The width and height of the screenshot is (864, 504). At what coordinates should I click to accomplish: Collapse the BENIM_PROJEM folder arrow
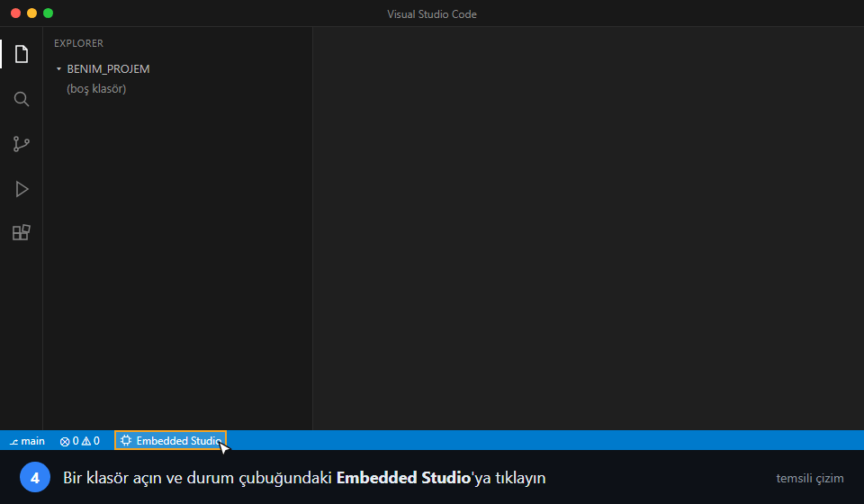[x=59, y=69]
